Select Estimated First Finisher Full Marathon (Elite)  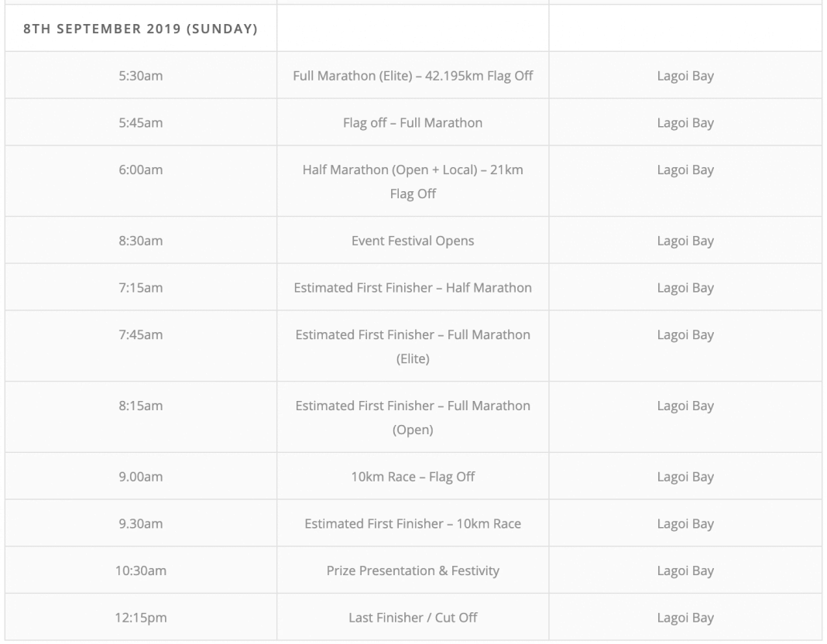pyautogui.click(x=413, y=346)
